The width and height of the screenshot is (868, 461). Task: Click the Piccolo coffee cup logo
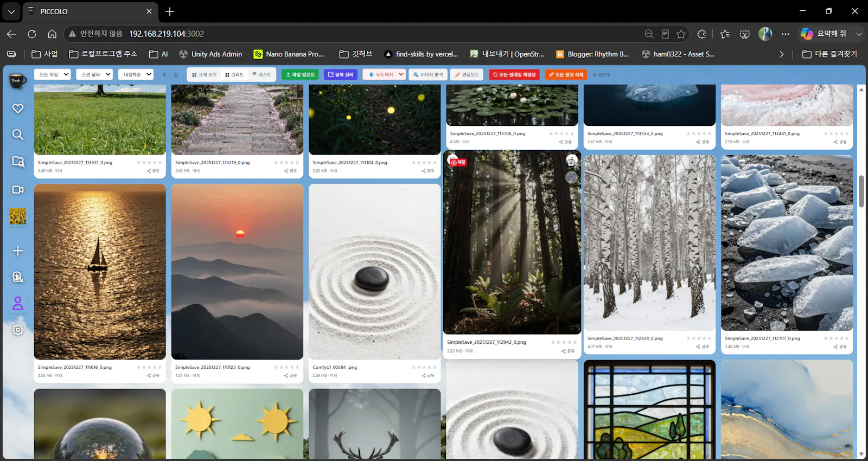click(x=18, y=81)
